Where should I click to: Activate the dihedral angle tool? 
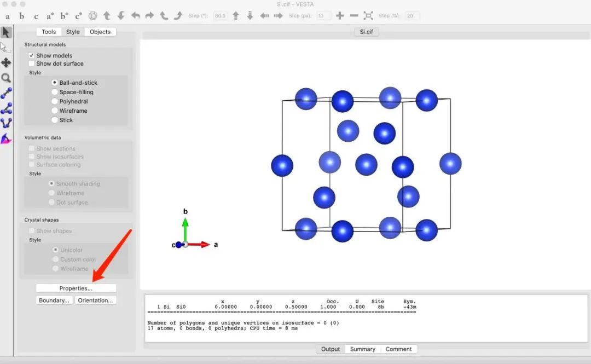[6, 123]
